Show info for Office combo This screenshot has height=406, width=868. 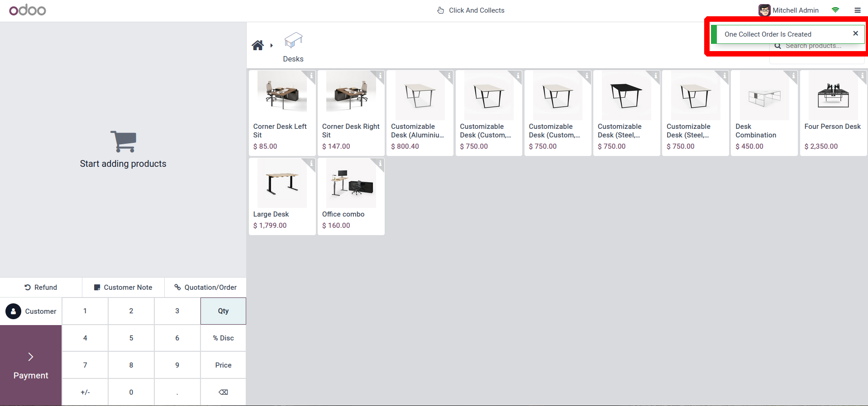coord(380,163)
